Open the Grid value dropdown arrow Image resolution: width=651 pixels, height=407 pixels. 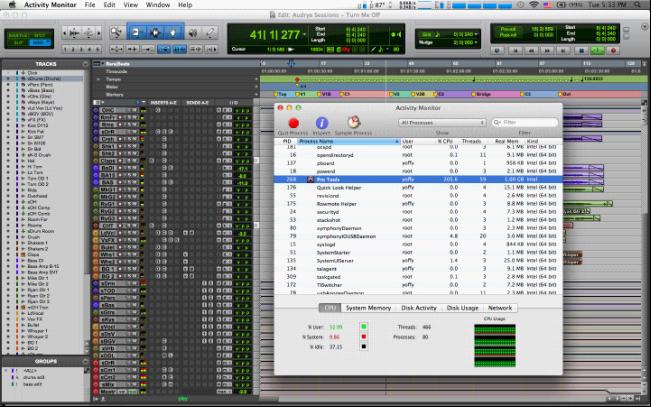pyautogui.click(x=476, y=34)
